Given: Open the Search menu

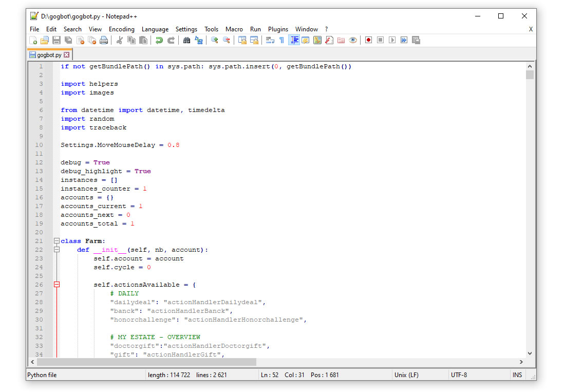Looking at the screenshot, I should [x=72, y=29].
